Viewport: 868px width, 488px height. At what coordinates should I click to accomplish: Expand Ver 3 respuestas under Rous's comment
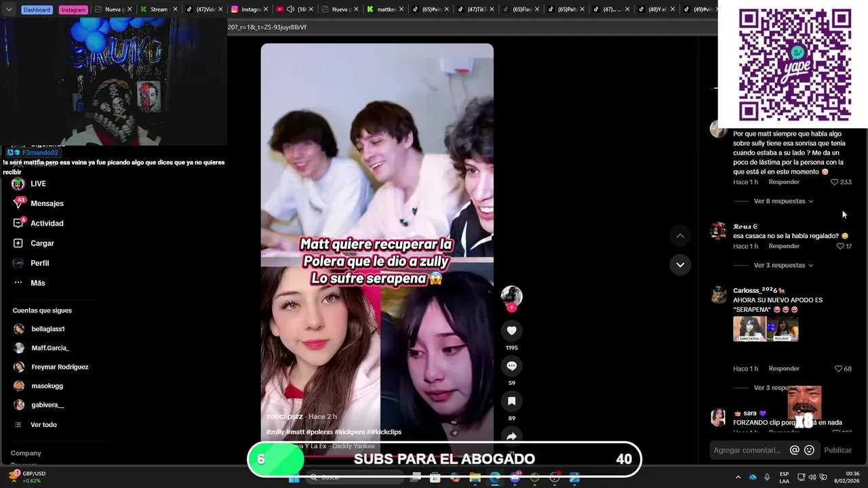coord(783,265)
